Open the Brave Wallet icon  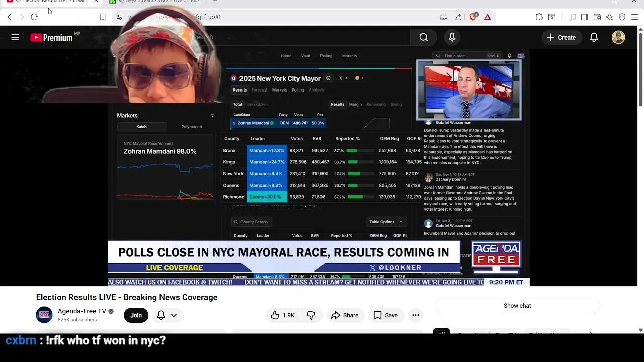click(597, 17)
